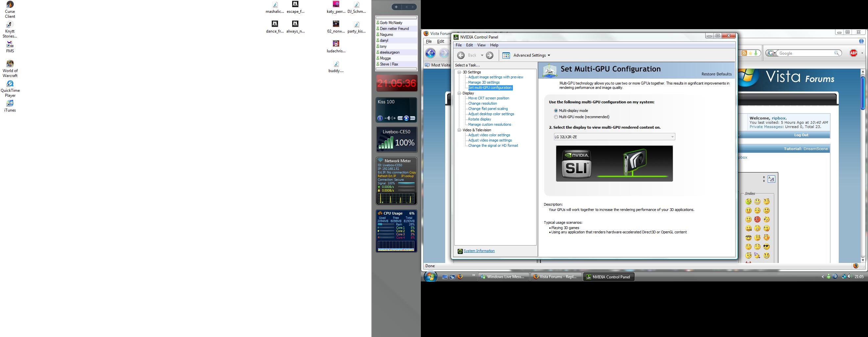This screenshot has width=868, height=337.
Task: Switch to Windows Live Messenger taskbar button
Action: click(503, 277)
